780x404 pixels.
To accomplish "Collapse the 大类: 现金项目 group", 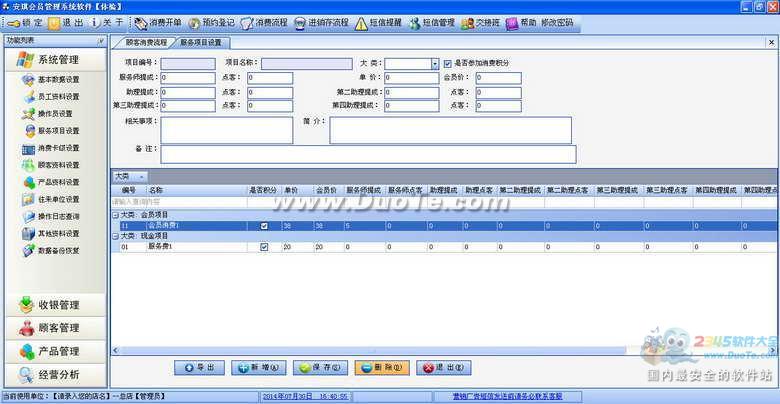I will click(x=115, y=236).
